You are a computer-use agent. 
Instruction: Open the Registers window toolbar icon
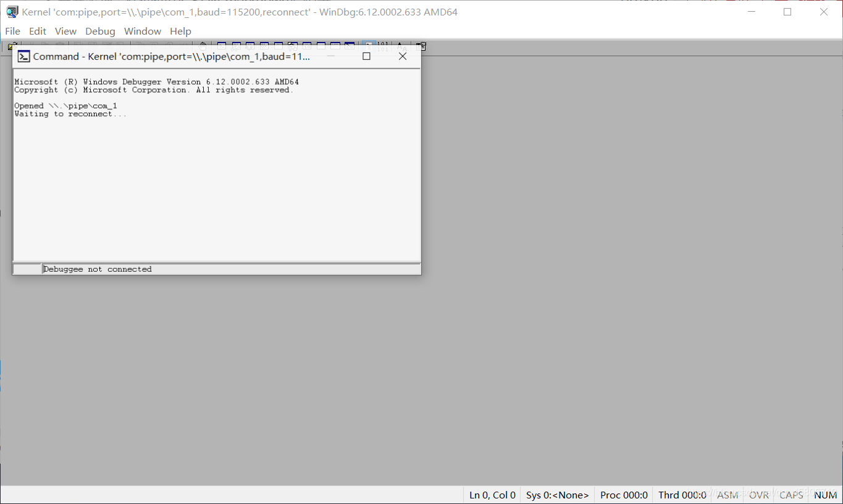click(x=264, y=46)
